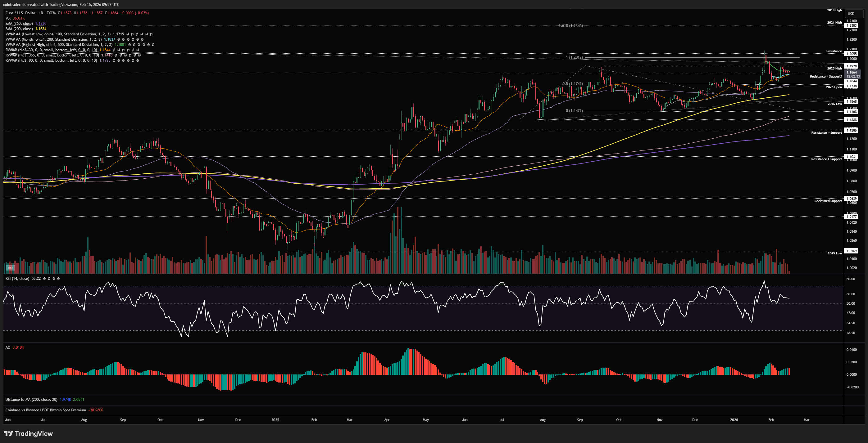
Task: Select the SMA (360, close) indicator legend
Action: pos(19,24)
